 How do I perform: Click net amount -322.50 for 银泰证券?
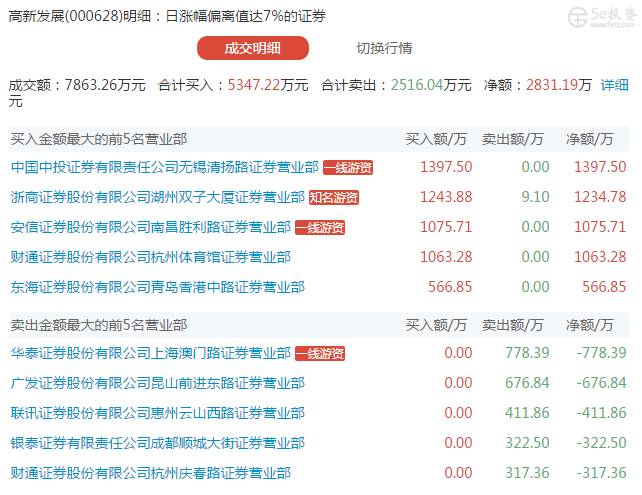(x=601, y=443)
